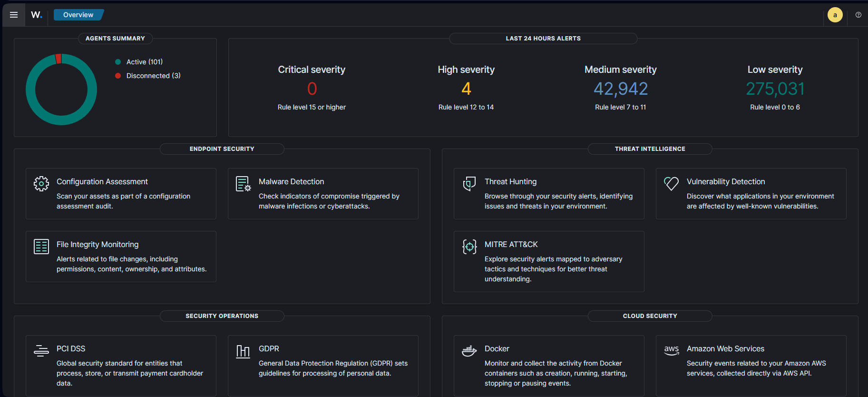Image resolution: width=868 pixels, height=397 pixels.
Task: Select the Overview breadcrumb tab
Action: point(78,15)
